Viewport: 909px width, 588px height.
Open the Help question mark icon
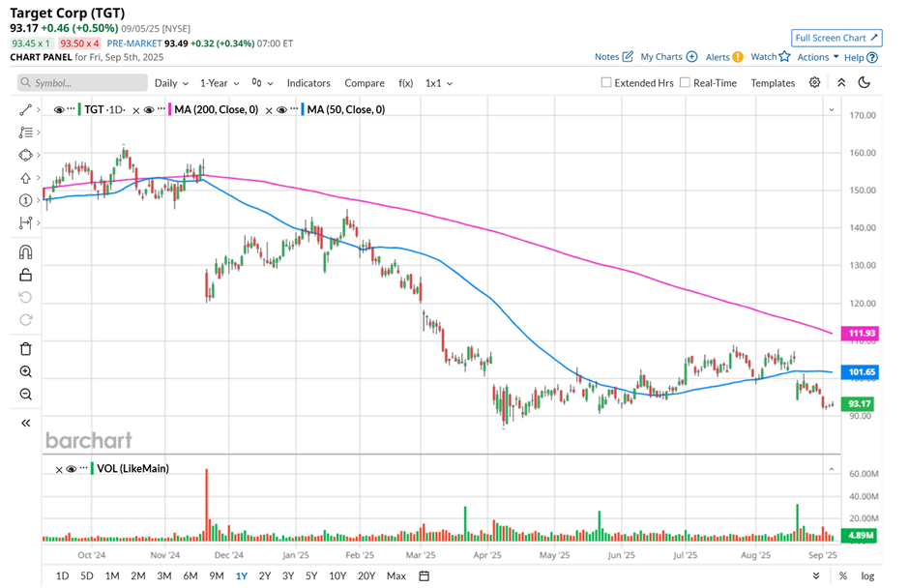pyautogui.click(x=872, y=57)
